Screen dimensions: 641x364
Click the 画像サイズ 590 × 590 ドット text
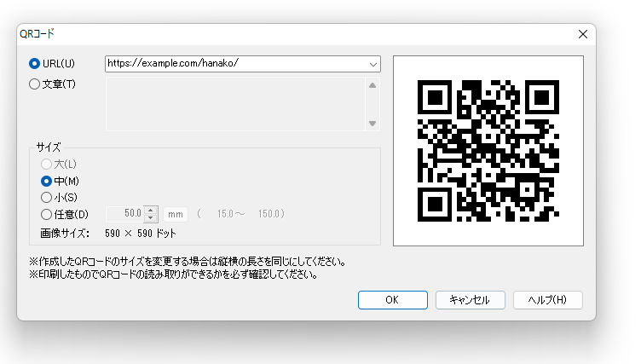click(x=108, y=234)
